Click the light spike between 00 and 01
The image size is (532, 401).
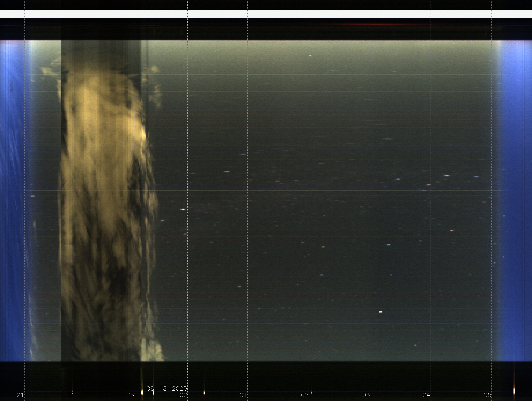[x=204, y=393]
